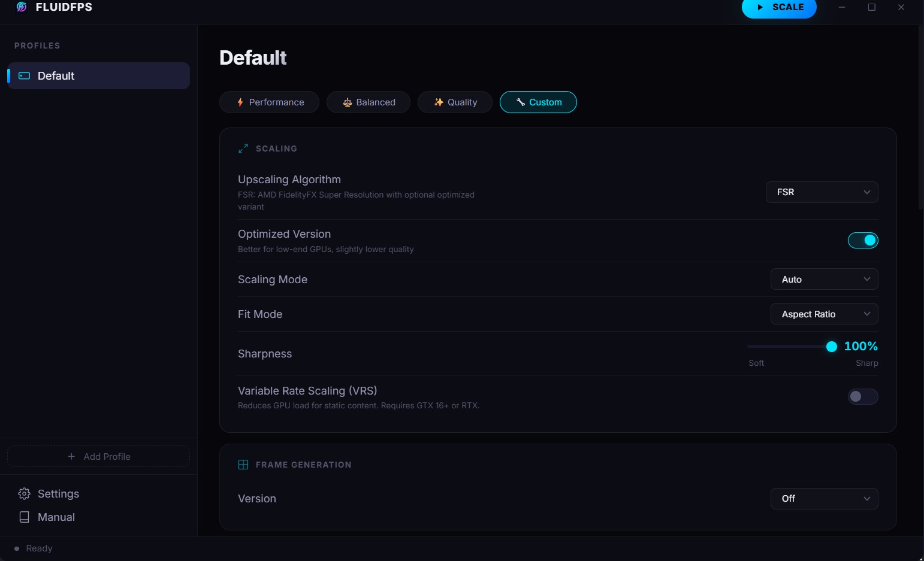The image size is (924, 561).
Task: Open the Fit Mode dropdown
Action: tap(824, 314)
